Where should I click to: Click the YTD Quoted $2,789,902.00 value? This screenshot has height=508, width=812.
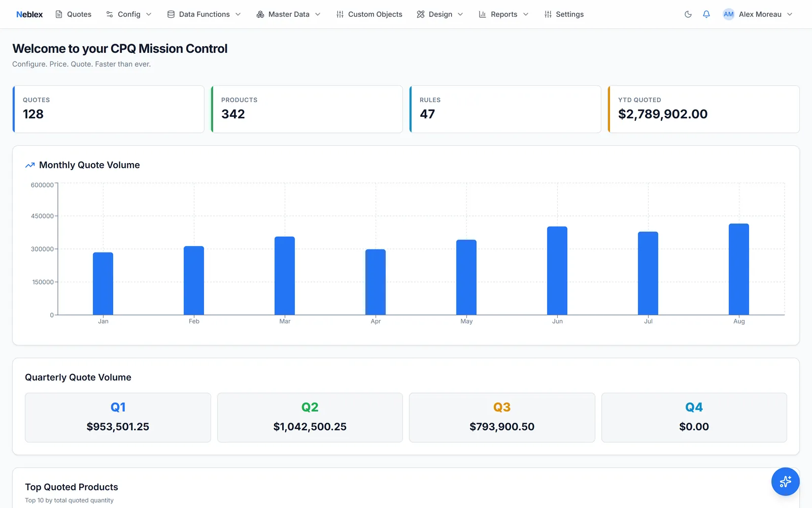tap(663, 114)
